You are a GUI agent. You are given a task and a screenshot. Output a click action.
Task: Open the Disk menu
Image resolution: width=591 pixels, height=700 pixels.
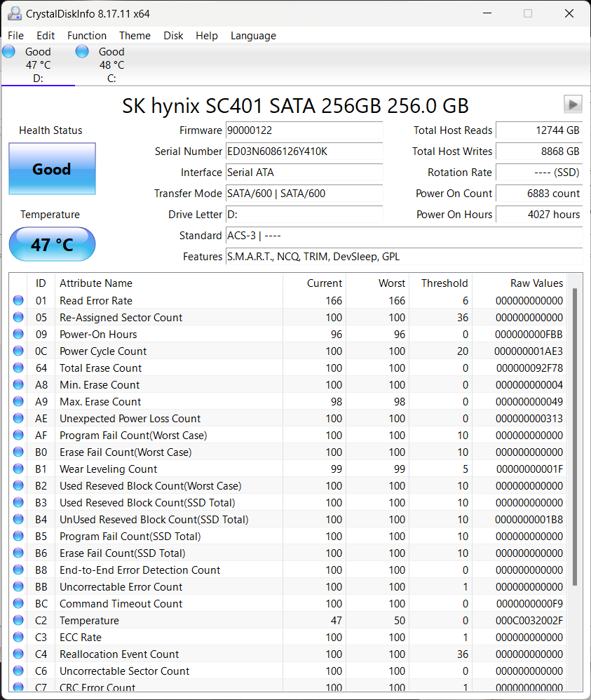tap(173, 36)
